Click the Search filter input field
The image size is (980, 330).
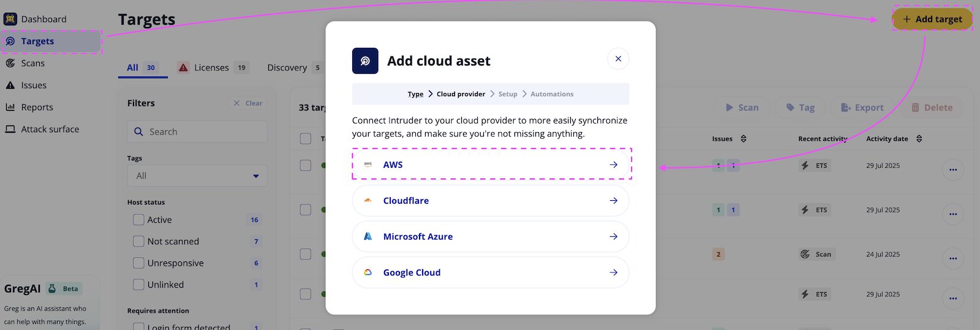pos(197,132)
